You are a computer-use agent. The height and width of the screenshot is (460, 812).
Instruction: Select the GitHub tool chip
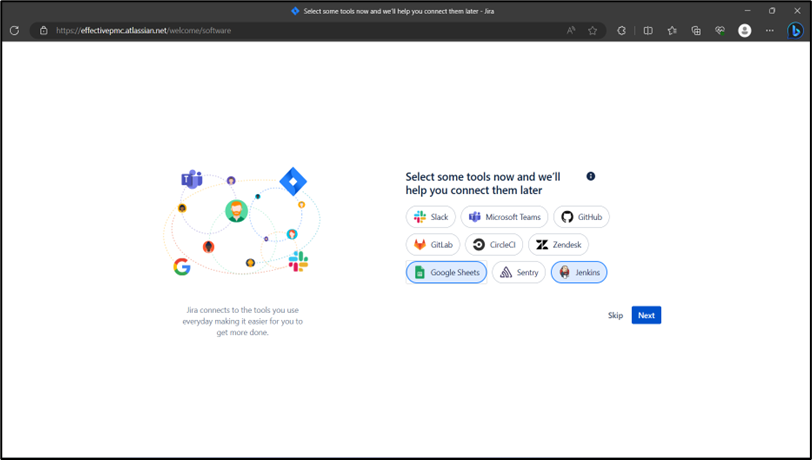point(582,217)
